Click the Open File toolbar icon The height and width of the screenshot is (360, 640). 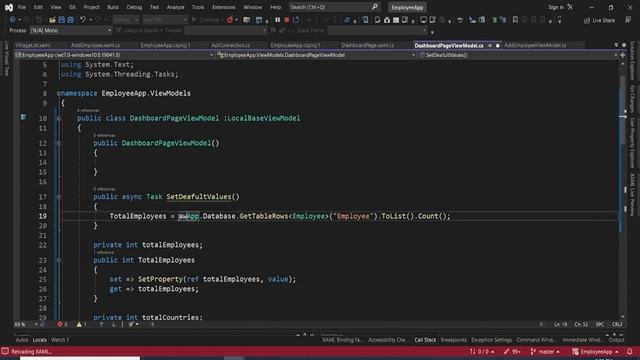pyautogui.click(x=52, y=20)
